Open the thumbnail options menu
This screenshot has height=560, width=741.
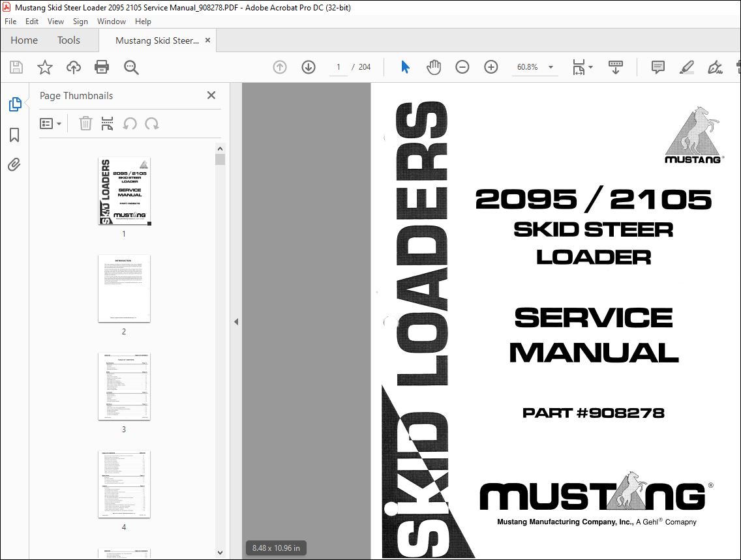(50, 124)
